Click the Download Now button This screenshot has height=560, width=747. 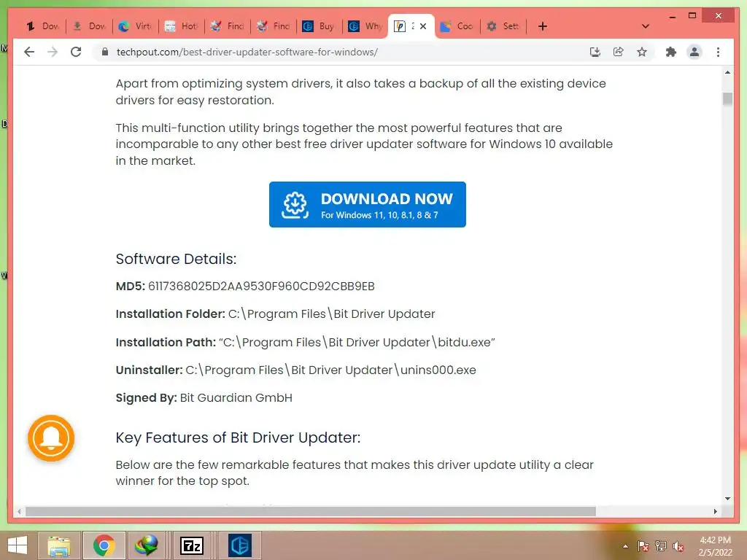coord(368,204)
